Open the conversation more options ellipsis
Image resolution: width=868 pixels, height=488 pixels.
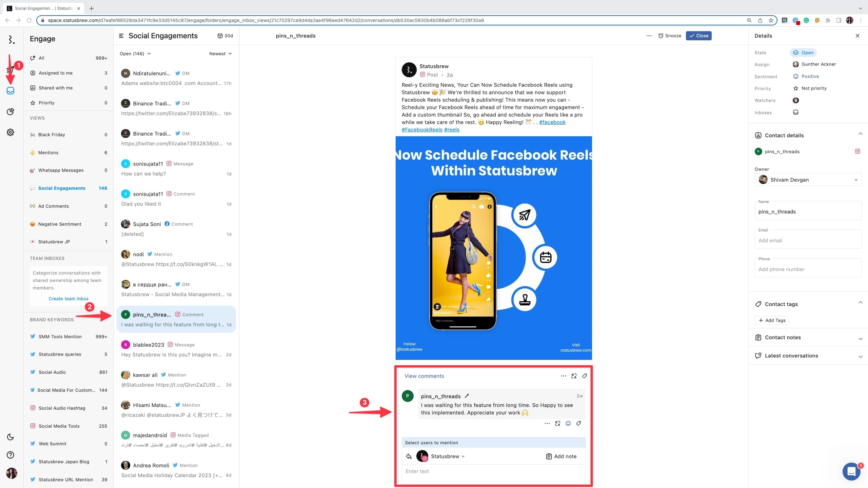[x=649, y=36]
